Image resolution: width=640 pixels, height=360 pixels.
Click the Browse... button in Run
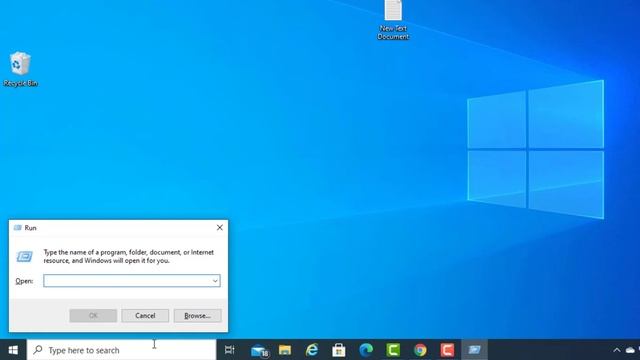[x=198, y=316]
